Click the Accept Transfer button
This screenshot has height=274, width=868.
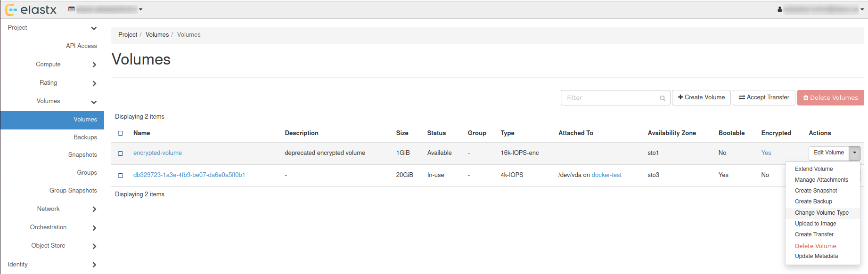click(x=764, y=97)
